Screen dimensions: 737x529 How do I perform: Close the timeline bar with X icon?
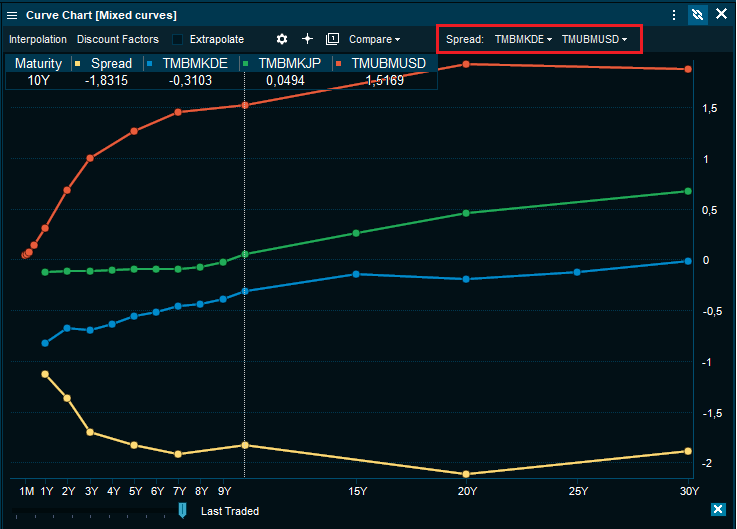pos(717,510)
